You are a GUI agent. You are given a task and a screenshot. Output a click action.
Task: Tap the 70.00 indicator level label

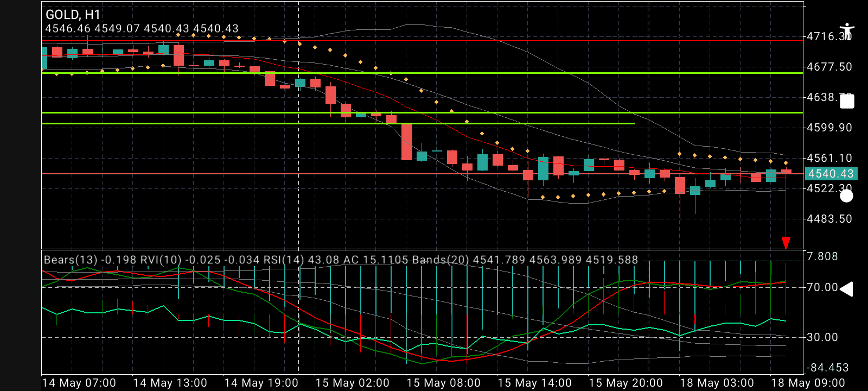(822, 287)
